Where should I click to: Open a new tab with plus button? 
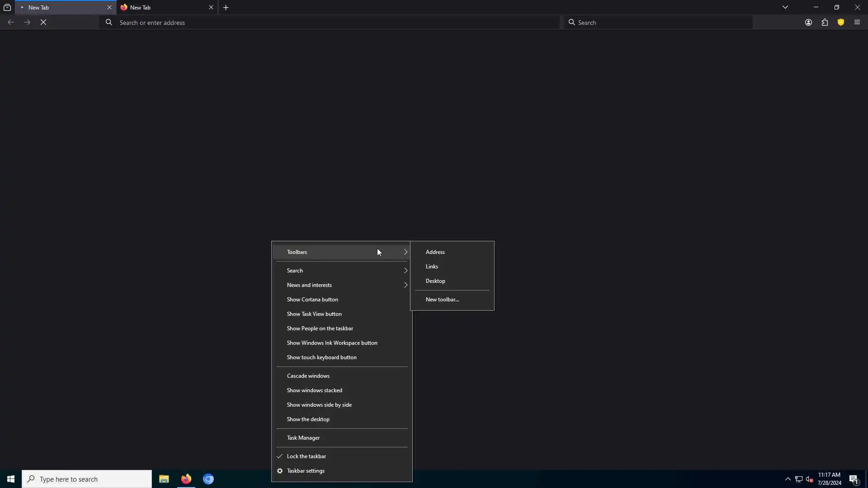[226, 7]
